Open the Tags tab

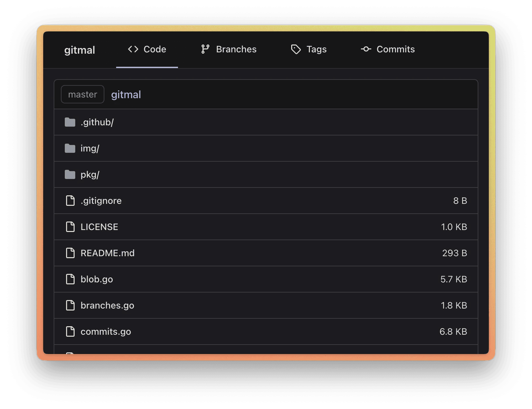309,49
